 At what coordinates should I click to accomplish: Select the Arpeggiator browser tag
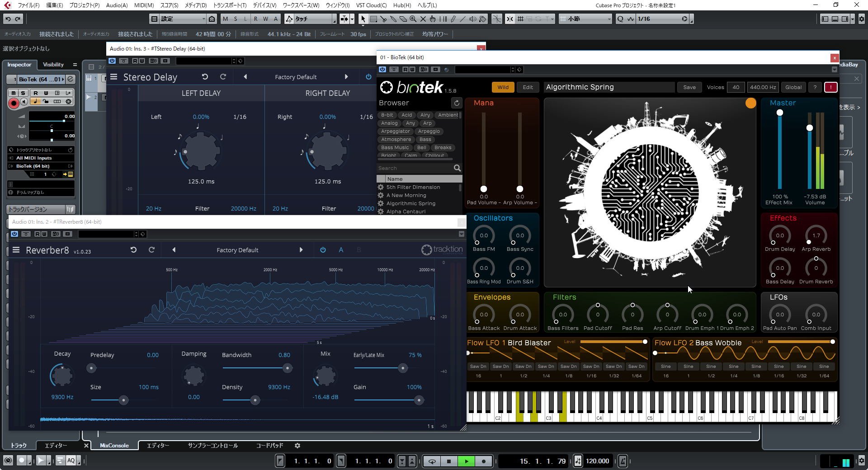tap(396, 132)
